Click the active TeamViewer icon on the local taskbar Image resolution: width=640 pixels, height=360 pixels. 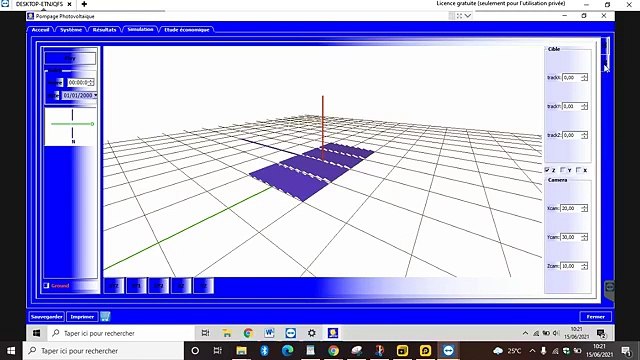coord(448,351)
